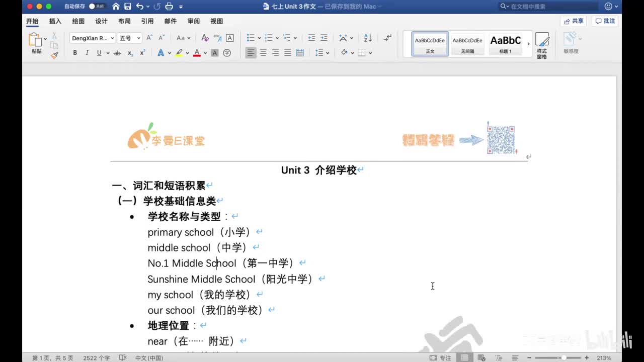Increase font size with the larger A icon
Screen dimensions: 644x362
(149, 38)
